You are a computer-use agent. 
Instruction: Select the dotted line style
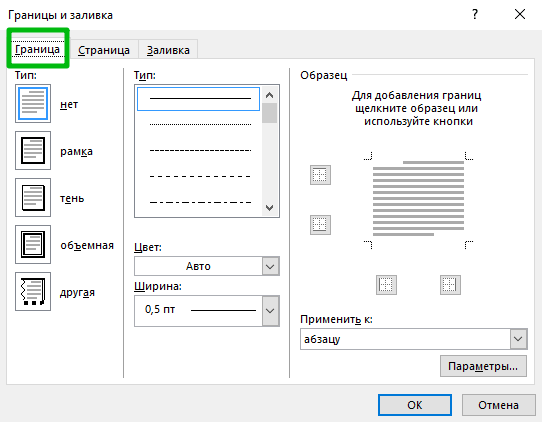pyautogui.click(x=200, y=124)
